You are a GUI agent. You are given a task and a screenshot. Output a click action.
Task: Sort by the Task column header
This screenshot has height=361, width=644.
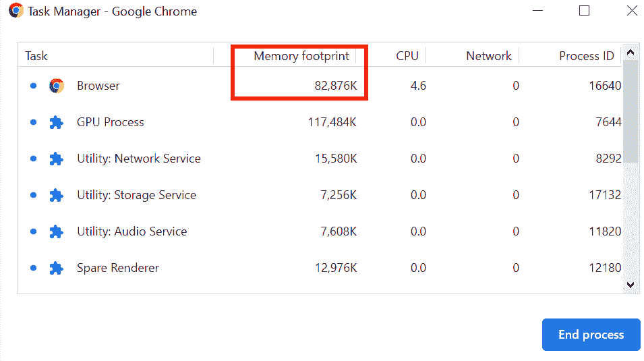36,56
